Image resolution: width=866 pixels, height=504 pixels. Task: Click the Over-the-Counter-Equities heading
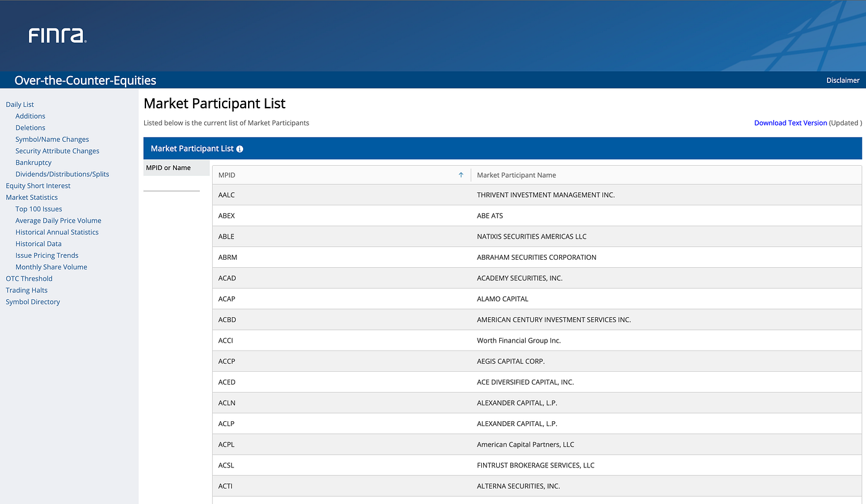pos(85,80)
